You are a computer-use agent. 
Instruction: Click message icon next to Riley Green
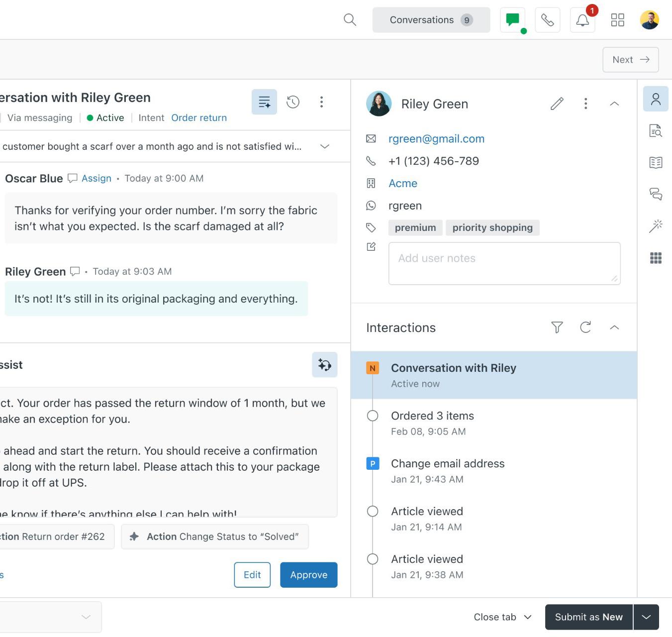pyautogui.click(x=75, y=271)
